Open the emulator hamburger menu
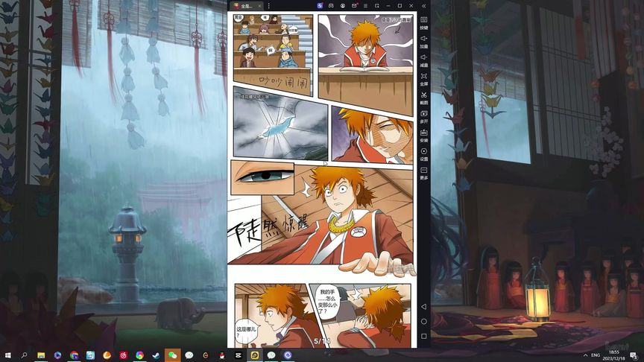 pyautogui.click(x=365, y=6)
